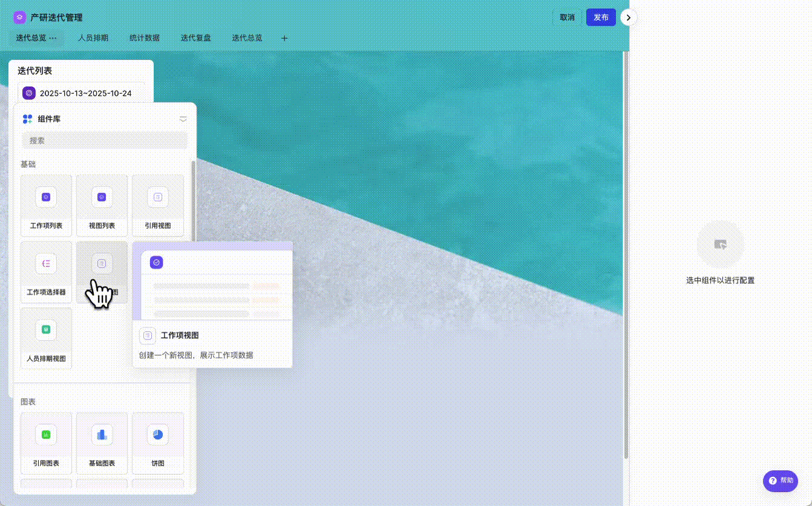The height and width of the screenshot is (506, 812).
Task: Insert the 引用视图 component
Action: (x=158, y=206)
